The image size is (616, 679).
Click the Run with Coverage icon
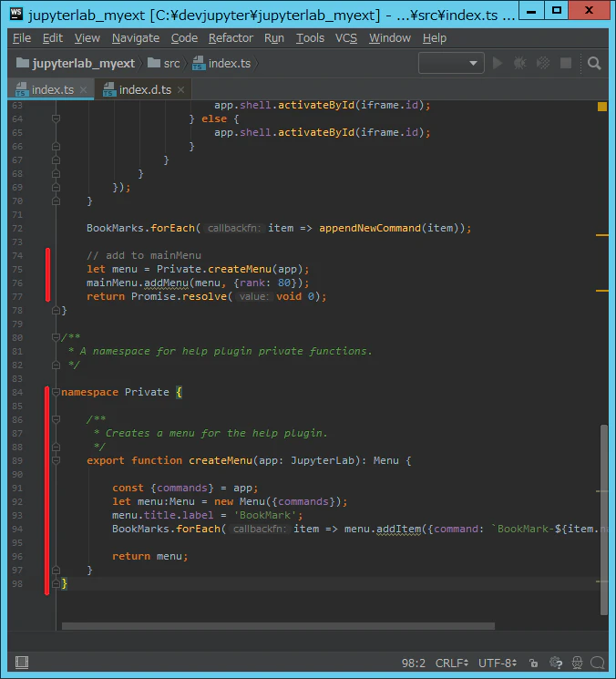point(543,63)
